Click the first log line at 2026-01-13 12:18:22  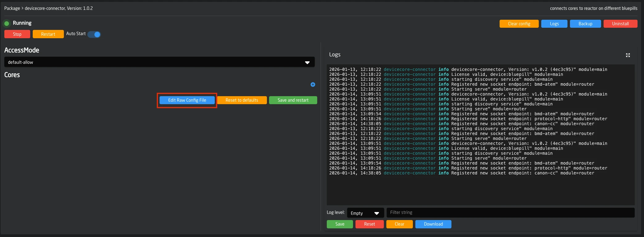tap(468, 69)
